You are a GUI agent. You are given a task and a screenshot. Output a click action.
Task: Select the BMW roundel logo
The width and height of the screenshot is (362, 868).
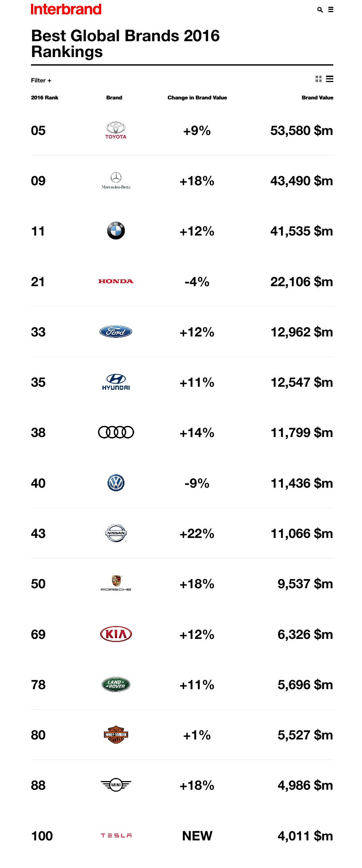116,231
